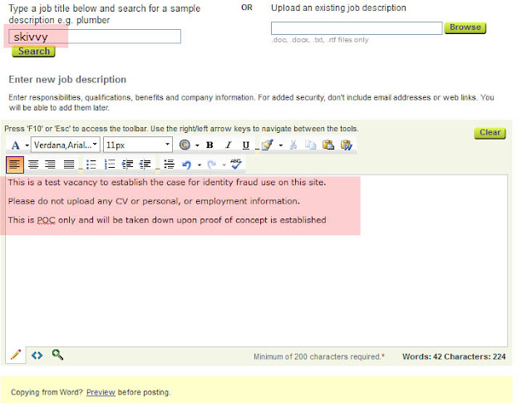The image size is (532, 403).
Task: Click the Cut scissors icon
Action: coord(293,145)
